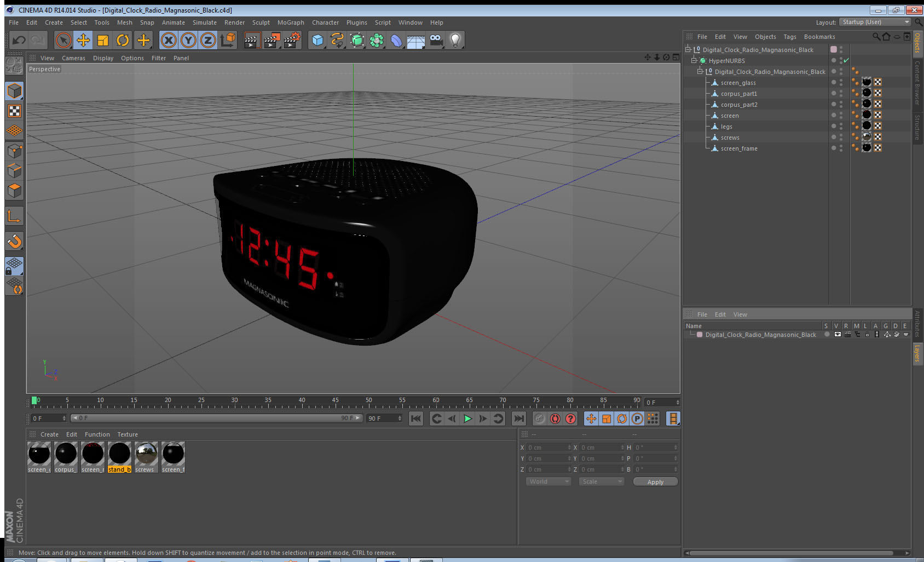The image size is (924, 562).
Task: Switch to Model mode
Action: (14, 91)
